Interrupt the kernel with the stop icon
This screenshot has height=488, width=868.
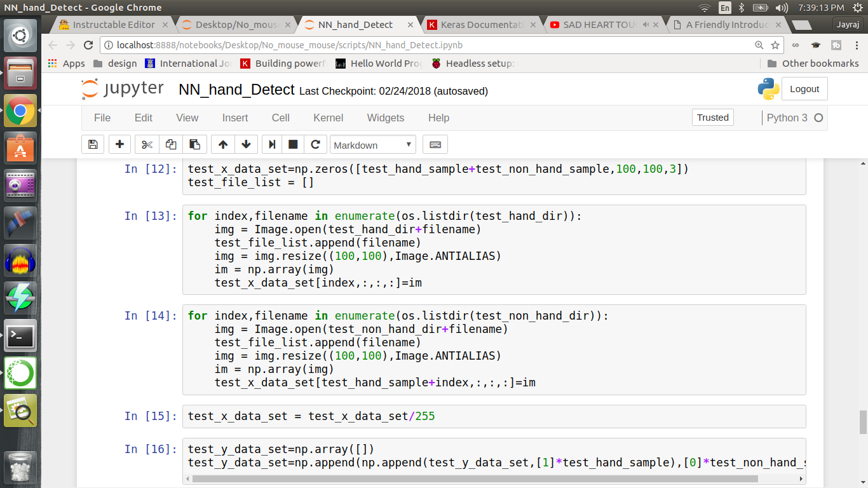(x=293, y=145)
